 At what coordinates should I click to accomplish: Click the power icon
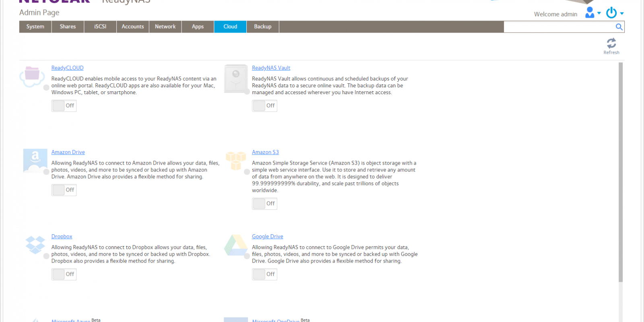tap(611, 13)
